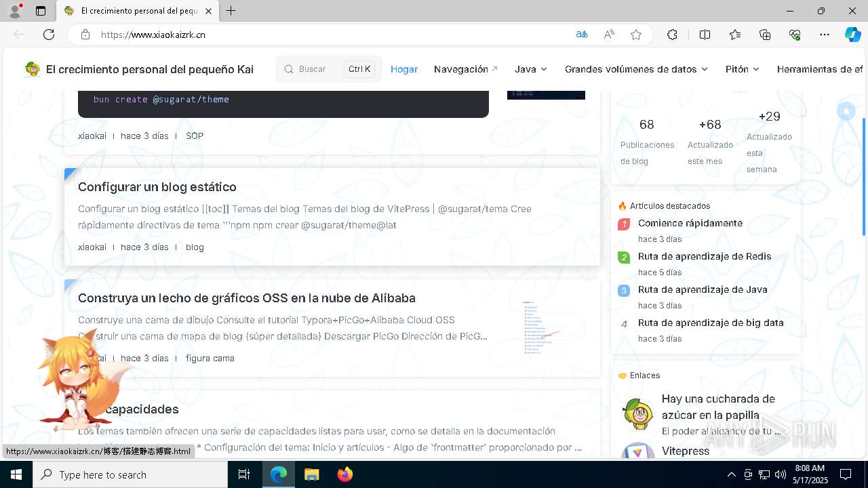Open the tab actions menu icon
Viewport: 868px width, 488px height.
41,11
